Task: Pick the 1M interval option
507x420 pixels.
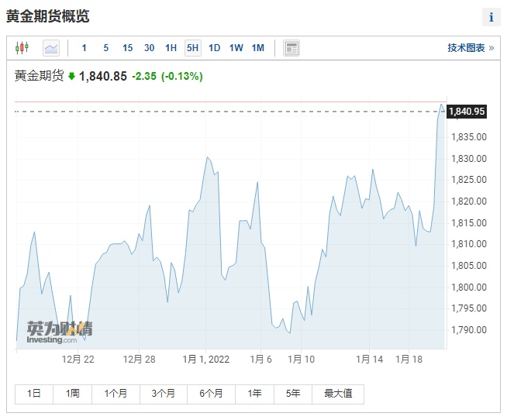Action: click(x=258, y=48)
